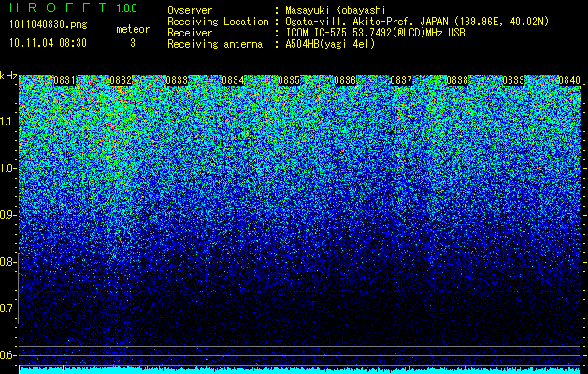Click the 0.9 kHz axis label
Viewport: 588px width, 374px height.
coord(7,215)
